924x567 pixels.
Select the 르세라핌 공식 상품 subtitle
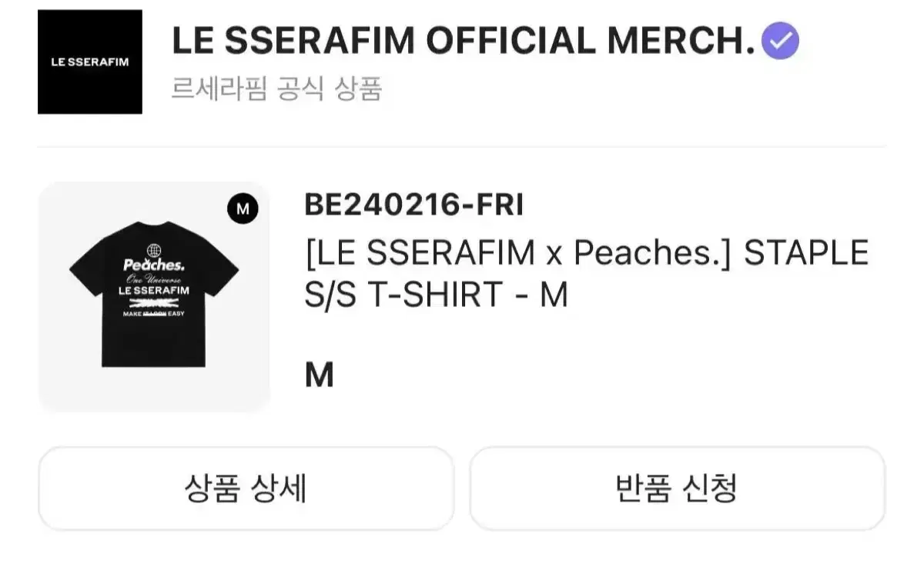[x=276, y=90]
